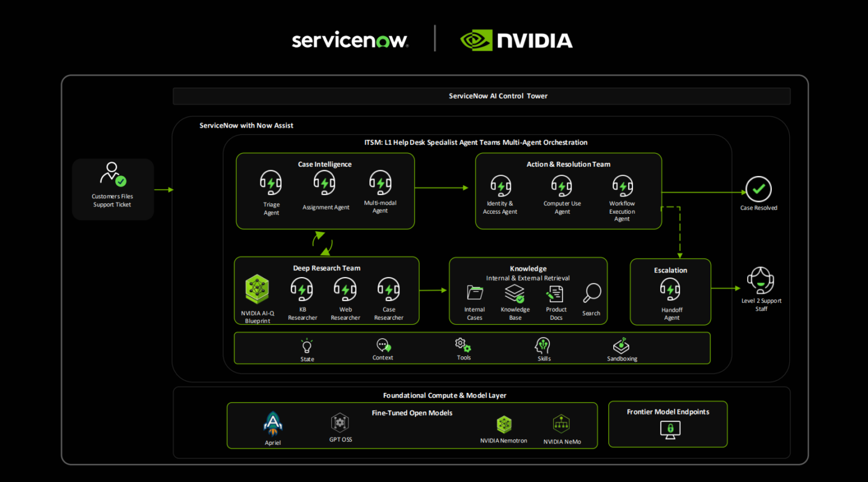868x482 pixels.
Task: Select the Triage Agent icon
Action: coord(271,183)
